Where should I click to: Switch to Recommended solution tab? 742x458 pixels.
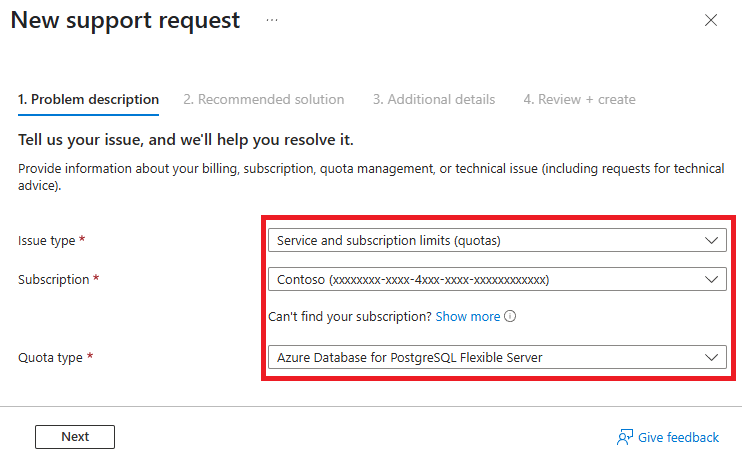click(263, 99)
